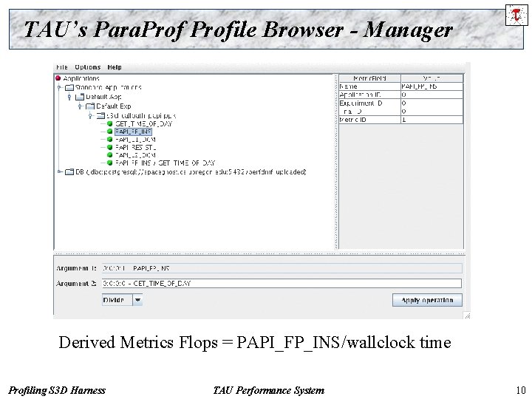Collapse the Default App node
The image size is (532, 399).
coord(69,97)
